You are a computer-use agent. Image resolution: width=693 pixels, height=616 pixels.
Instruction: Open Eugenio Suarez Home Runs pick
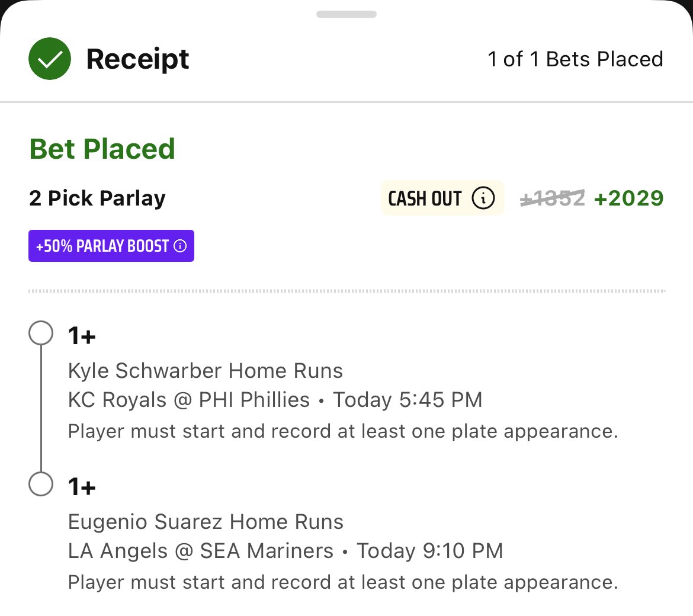coord(206,521)
